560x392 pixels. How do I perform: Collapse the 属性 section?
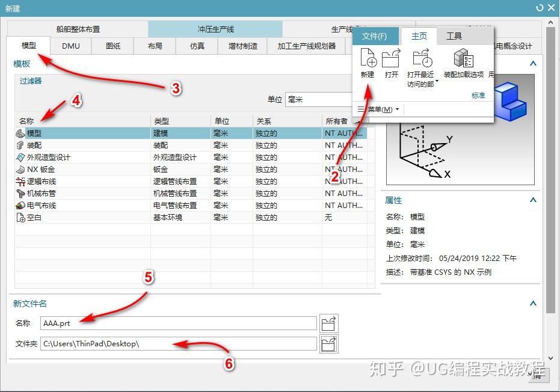coord(532,200)
